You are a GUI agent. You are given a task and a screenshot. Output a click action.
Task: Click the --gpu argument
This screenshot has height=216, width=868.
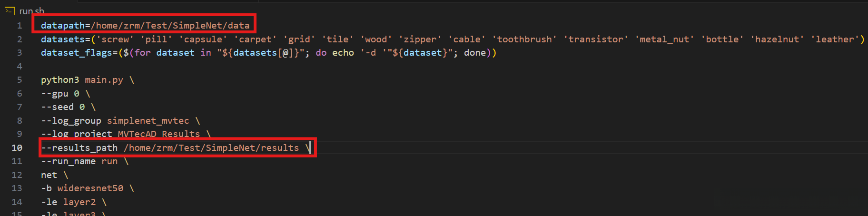click(x=55, y=94)
